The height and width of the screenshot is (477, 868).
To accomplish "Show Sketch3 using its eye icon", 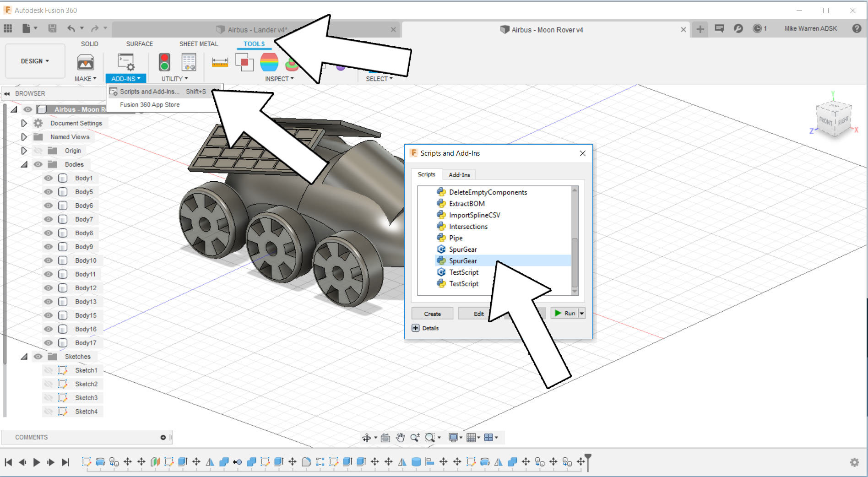I will tap(48, 398).
